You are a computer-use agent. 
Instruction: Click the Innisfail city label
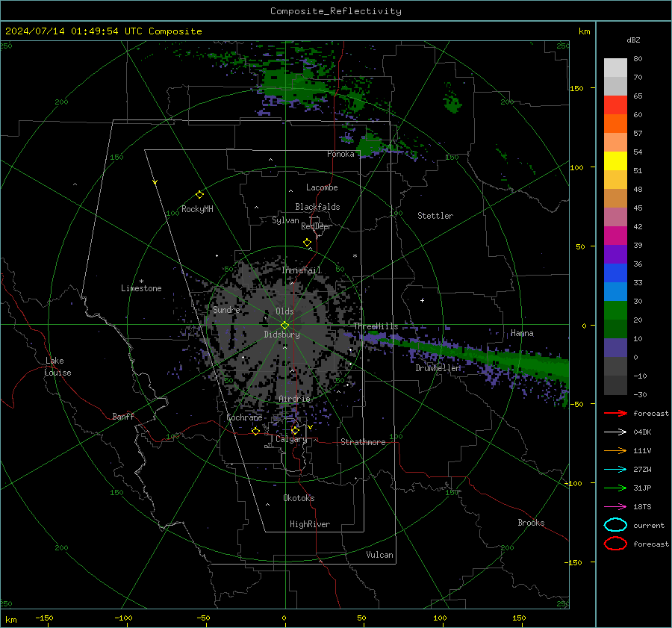[x=302, y=270]
